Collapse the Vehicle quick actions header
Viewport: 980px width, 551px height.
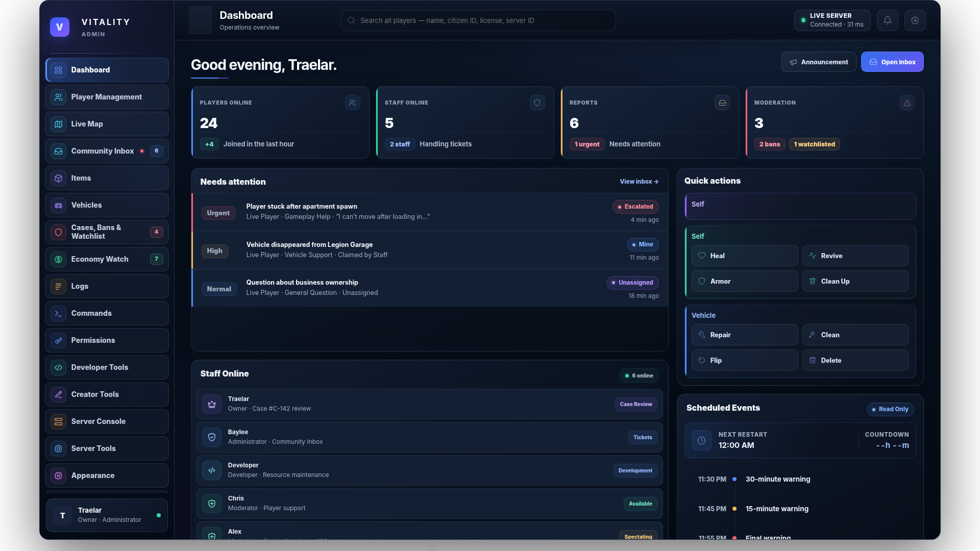[x=703, y=315]
